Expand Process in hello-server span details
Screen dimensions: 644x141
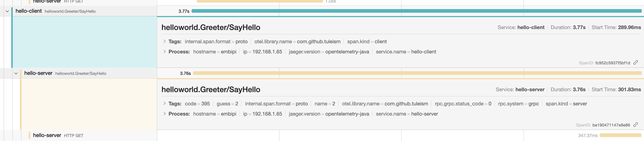pos(164,114)
